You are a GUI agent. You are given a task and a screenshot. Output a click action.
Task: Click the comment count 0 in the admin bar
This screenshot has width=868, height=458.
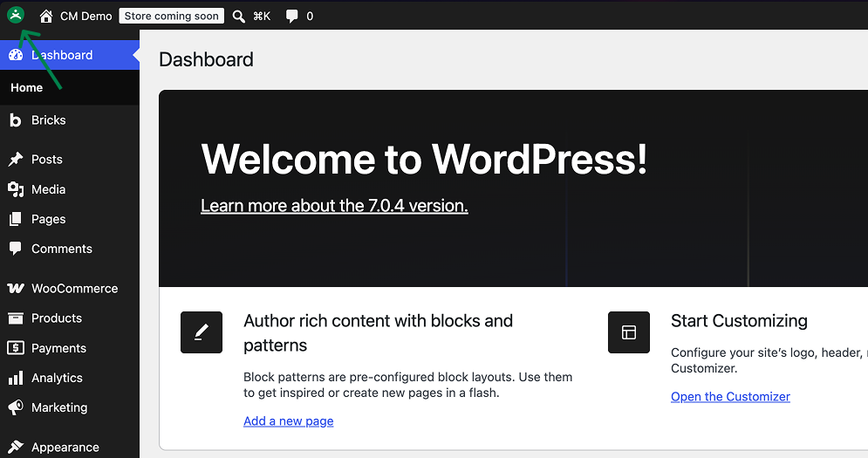tap(310, 16)
